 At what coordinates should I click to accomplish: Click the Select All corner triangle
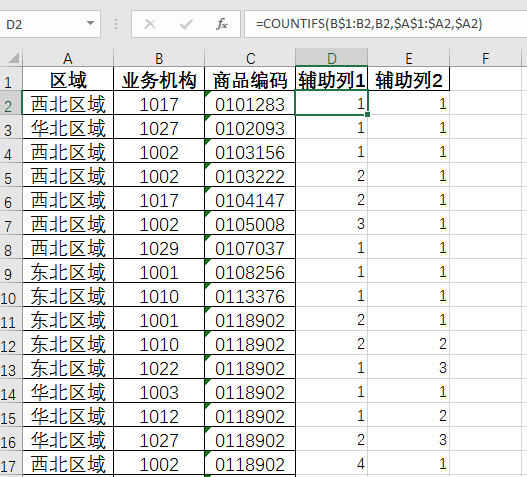[13, 58]
